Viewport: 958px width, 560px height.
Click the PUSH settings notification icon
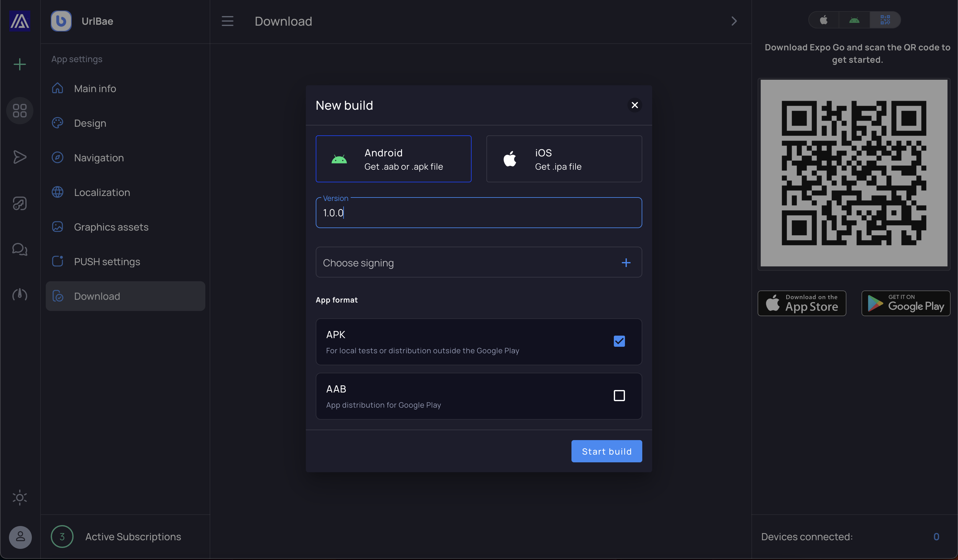pyautogui.click(x=58, y=261)
